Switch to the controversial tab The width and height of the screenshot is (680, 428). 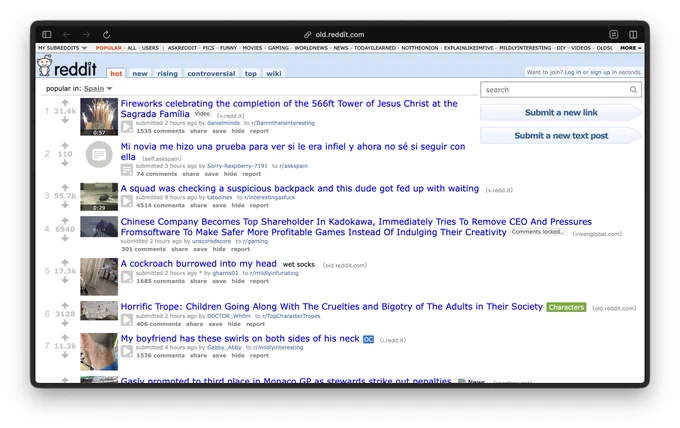coord(211,73)
